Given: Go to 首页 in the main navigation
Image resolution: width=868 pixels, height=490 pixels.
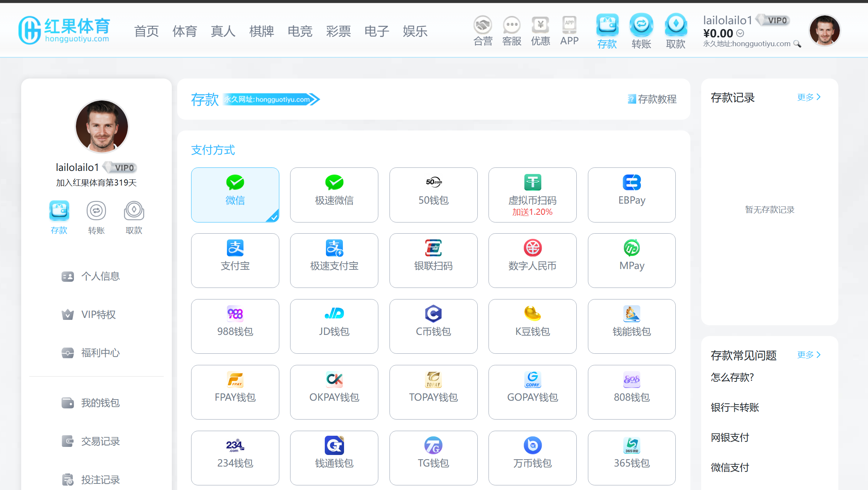Looking at the screenshot, I should pyautogui.click(x=146, y=31).
